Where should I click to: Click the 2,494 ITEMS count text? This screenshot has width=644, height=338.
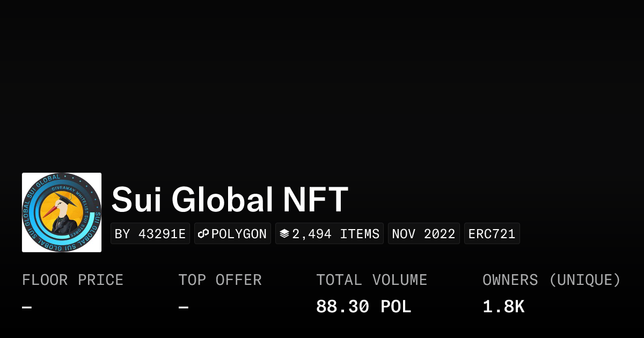click(x=335, y=234)
